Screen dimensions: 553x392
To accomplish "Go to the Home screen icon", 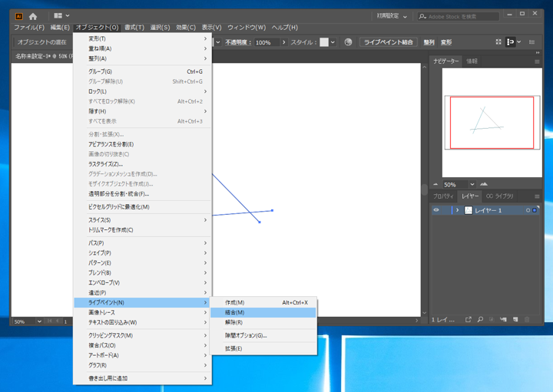I will point(33,16).
